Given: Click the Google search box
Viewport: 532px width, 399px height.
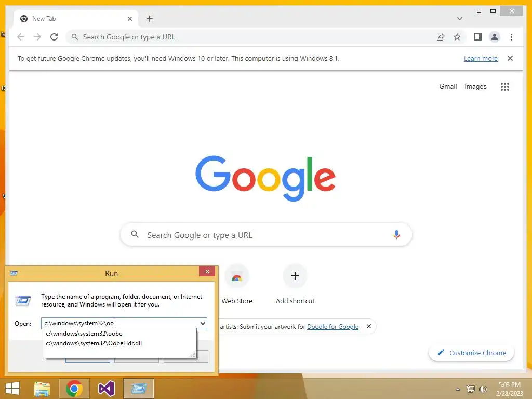Looking at the screenshot, I should pyautogui.click(x=267, y=235).
